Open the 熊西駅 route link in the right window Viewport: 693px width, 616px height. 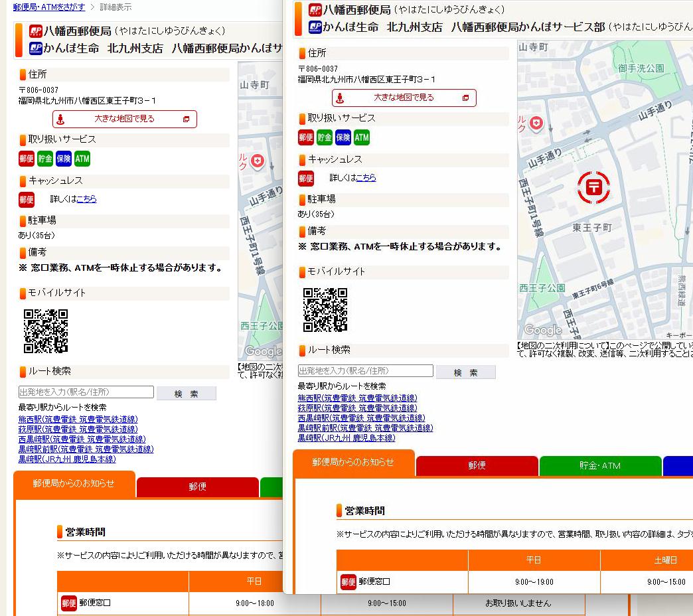tap(357, 398)
